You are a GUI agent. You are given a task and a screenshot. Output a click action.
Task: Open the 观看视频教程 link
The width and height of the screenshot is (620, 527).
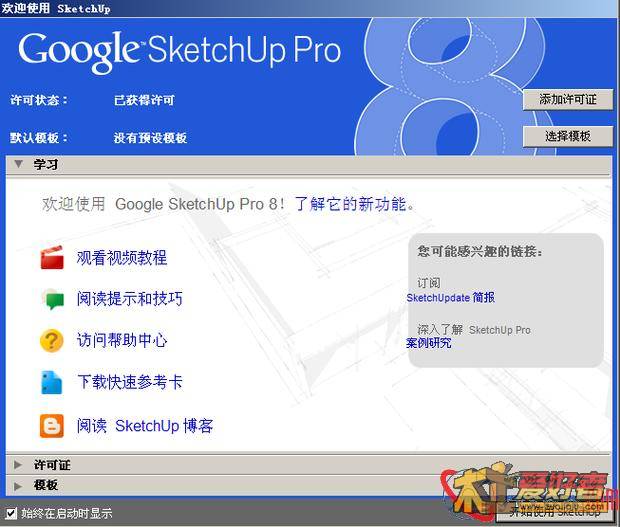point(122,258)
